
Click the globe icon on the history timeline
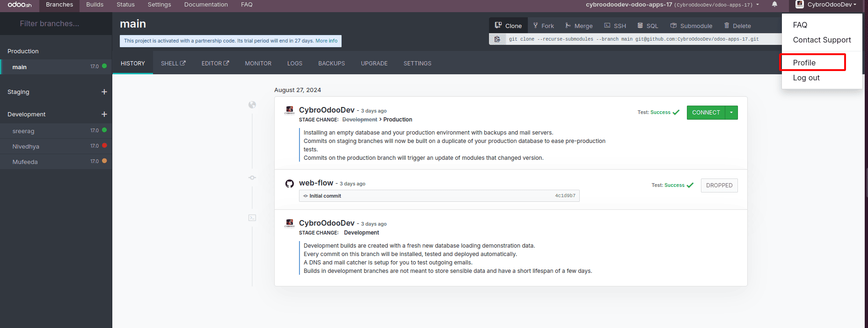(x=252, y=105)
